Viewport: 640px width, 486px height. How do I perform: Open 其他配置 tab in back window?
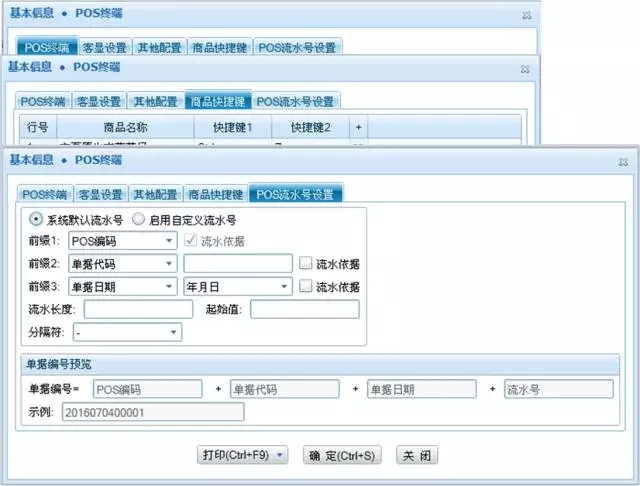(x=159, y=47)
